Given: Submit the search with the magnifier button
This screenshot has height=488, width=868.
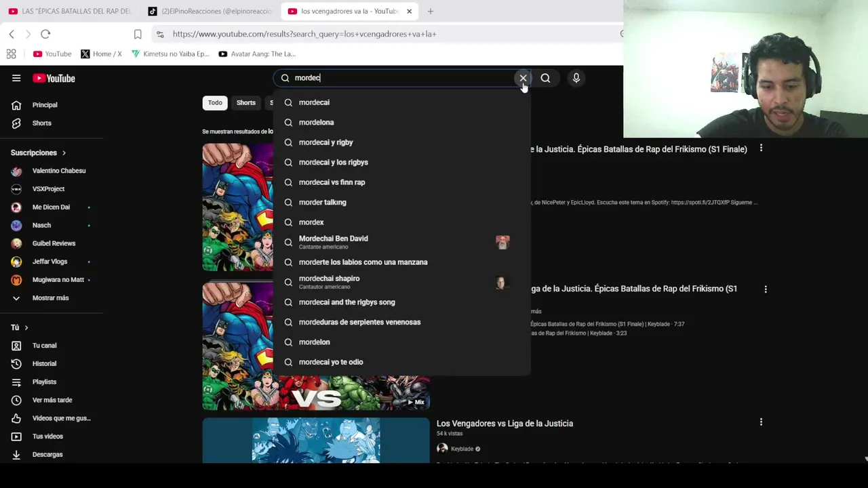Looking at the screenshot, I should click(x=545, y=78).
